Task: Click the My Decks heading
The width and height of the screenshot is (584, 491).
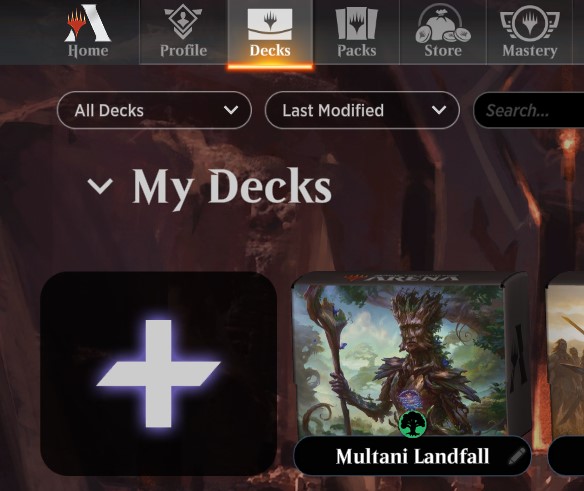Action: coord(232,186)
